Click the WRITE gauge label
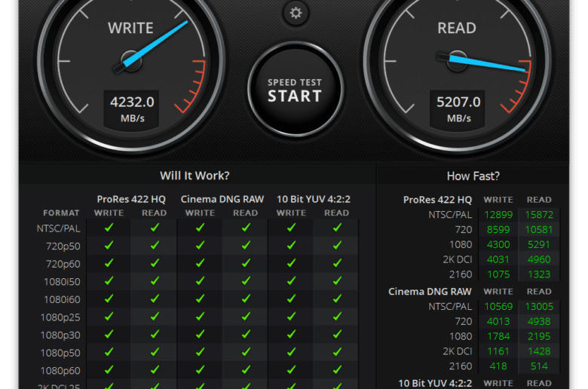Viewport: 588px width, 389px height. tap(130, 28)
